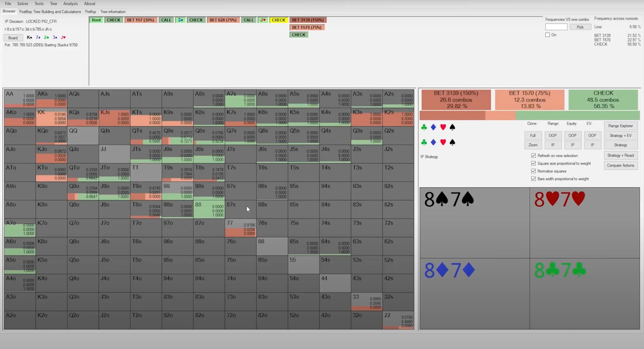Click the green club icon in first suit row
644x349 pixels.
424,127
